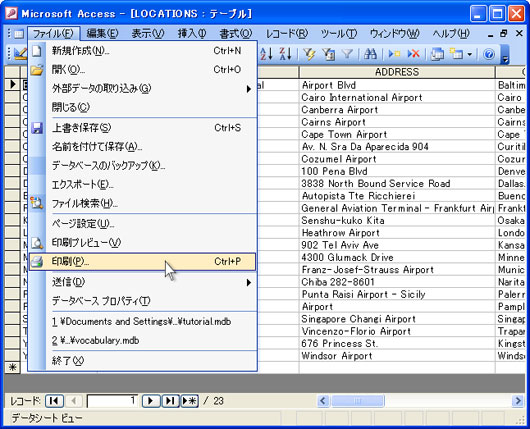
Task: Minimize the inner document window
Action: [x=490, y=34]
